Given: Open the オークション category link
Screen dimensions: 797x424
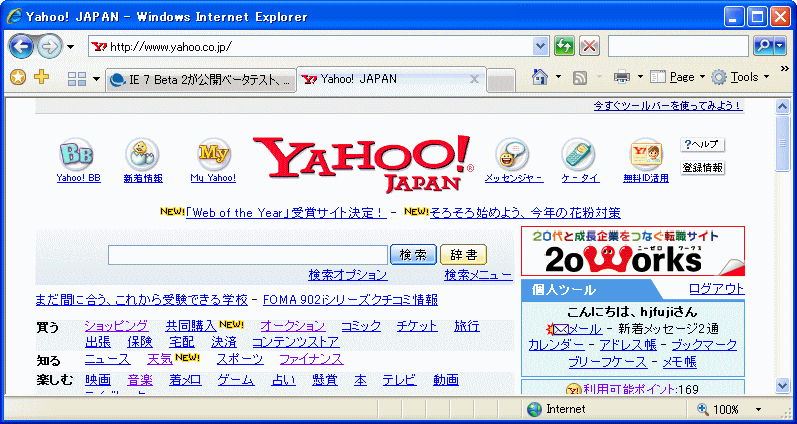Looking at the screenshot, I should [x=293, y=326].
